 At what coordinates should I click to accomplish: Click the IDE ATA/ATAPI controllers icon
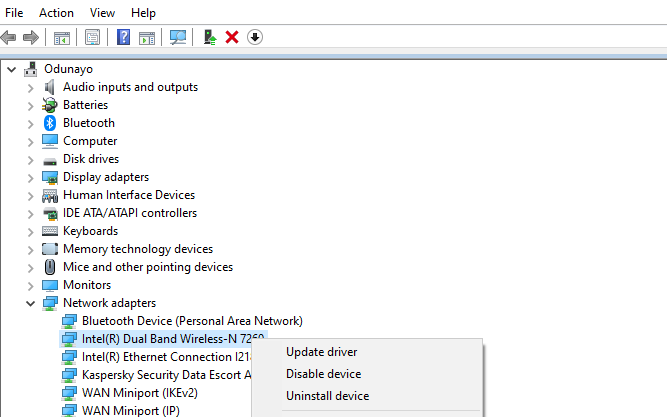(x=50, y=213)
